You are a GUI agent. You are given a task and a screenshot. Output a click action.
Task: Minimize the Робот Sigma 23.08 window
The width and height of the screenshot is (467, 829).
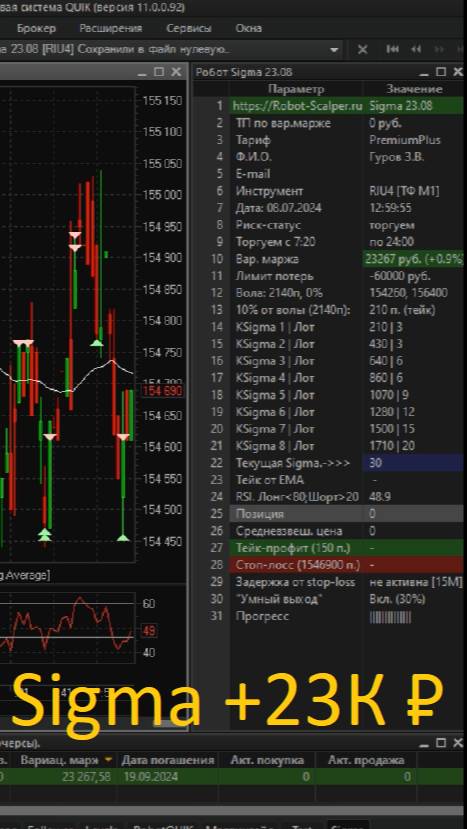pos(424,72)
